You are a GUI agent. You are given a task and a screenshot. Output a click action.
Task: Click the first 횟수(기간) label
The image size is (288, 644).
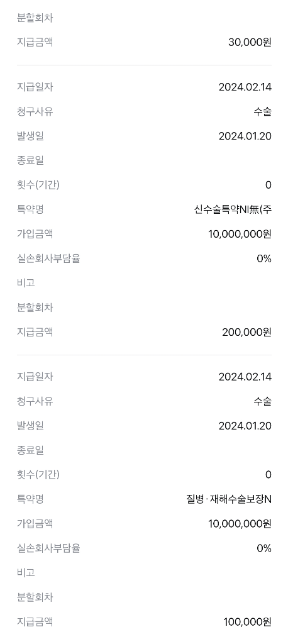click(38, 185)
